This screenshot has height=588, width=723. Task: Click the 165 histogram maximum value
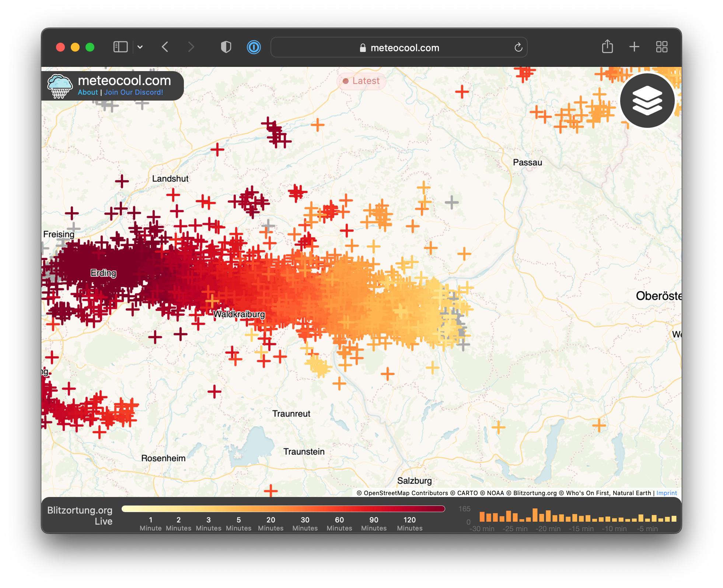coord(464,509)
